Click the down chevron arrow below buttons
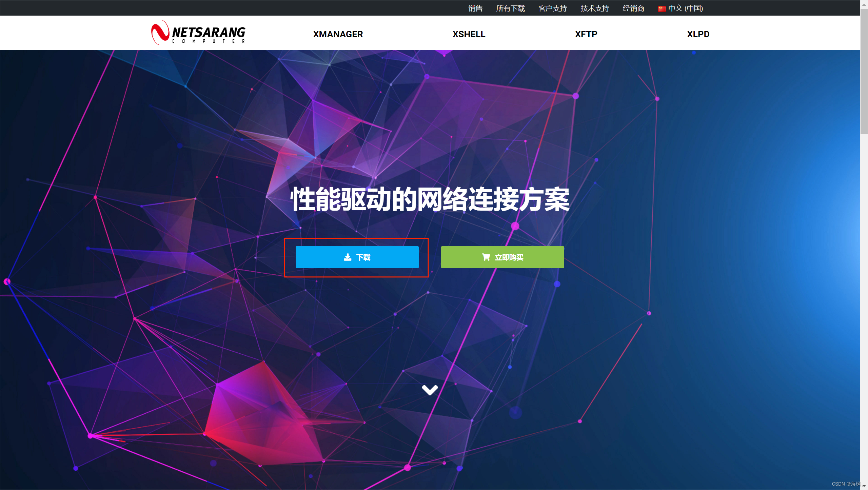Image resolution: width=868 pixels, height=490 pixels. click(430, 390)
